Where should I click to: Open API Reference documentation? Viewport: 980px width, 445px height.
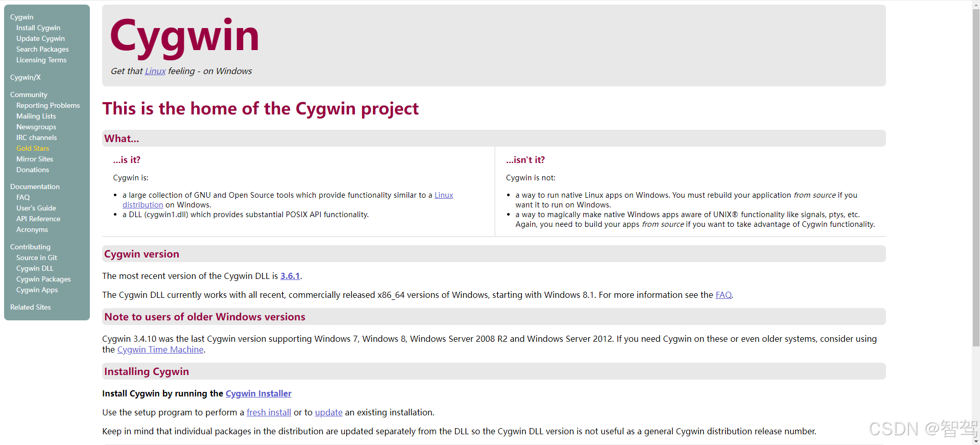(38, 219)
